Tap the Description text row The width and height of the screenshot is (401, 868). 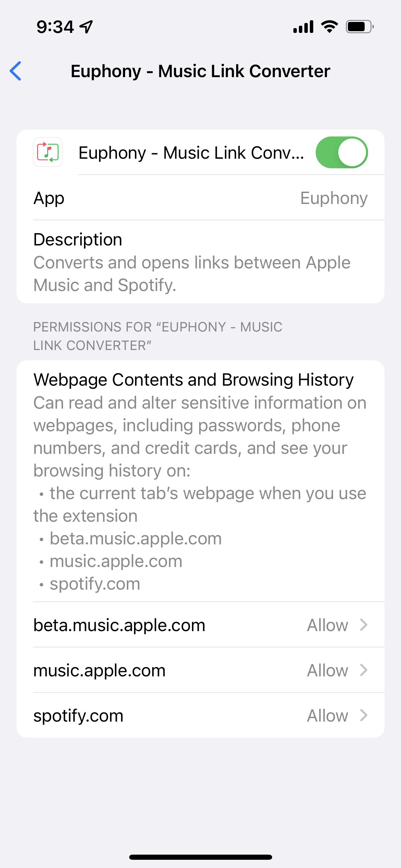(200, 262)
